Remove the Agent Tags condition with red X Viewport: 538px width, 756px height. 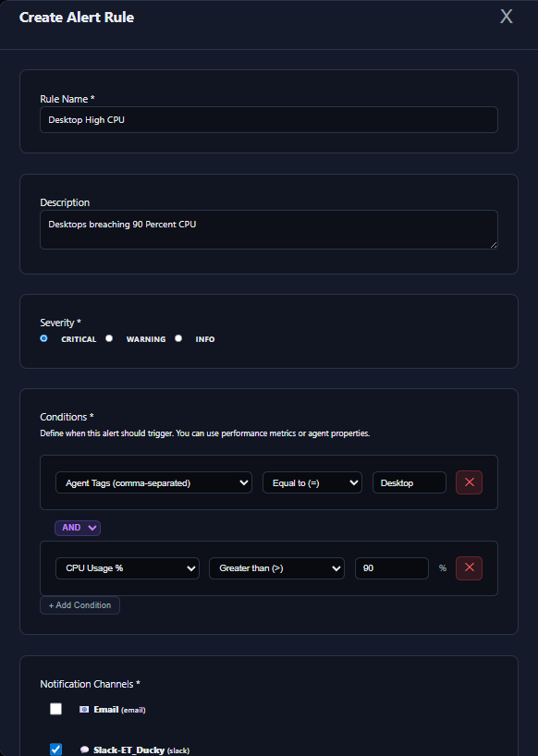click(469, 482)
